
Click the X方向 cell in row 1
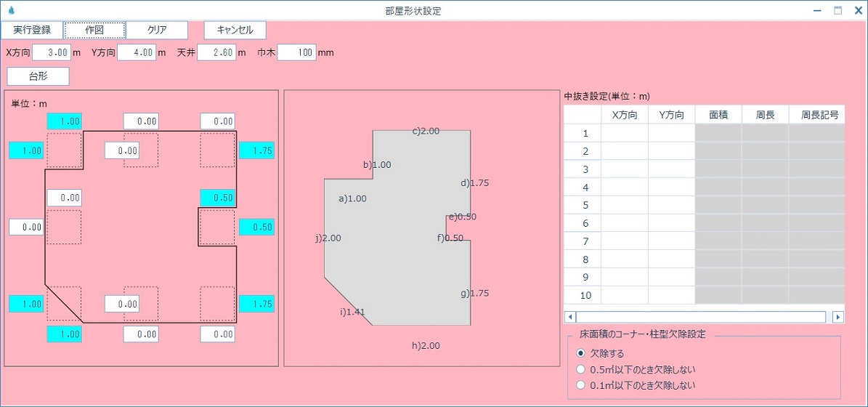pos(625,133)
